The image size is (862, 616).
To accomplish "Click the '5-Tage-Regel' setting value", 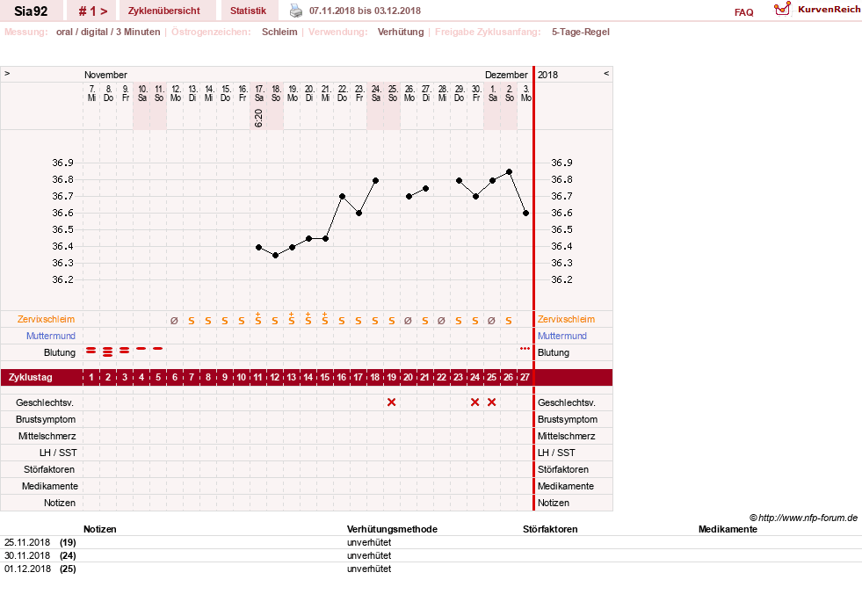I will click(x=581, y=32).
